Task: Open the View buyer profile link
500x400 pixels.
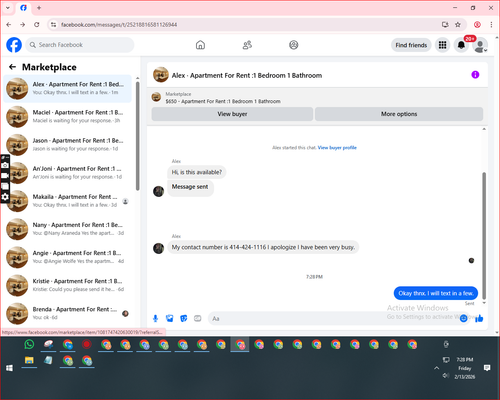Action: [x=337, y=148]
